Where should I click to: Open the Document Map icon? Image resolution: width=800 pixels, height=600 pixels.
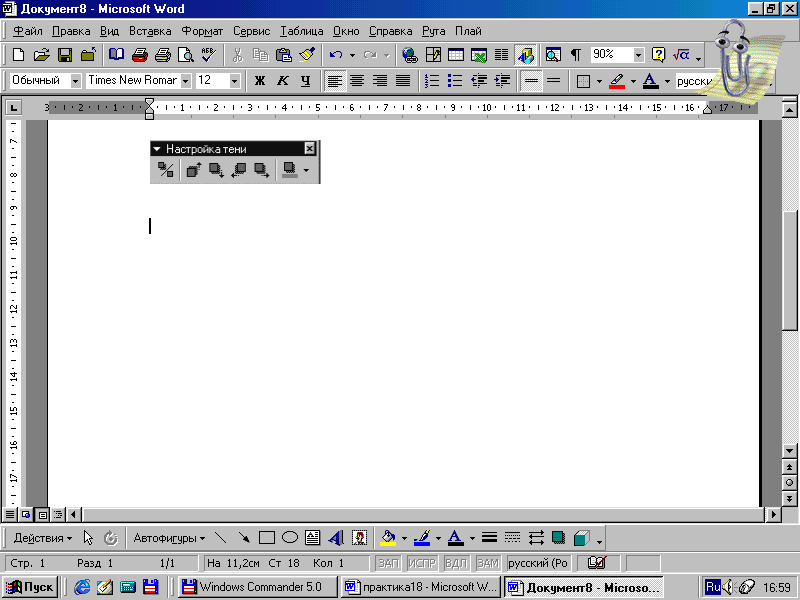(553, 55)
